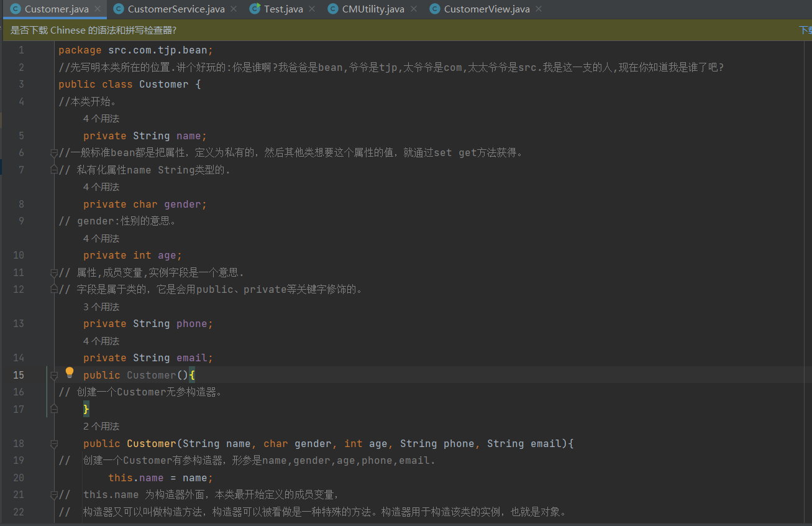Collapse the no-arg constructor fold on line 15
Viewport: 812px width, 526px height.
click(x=54, y=375)
